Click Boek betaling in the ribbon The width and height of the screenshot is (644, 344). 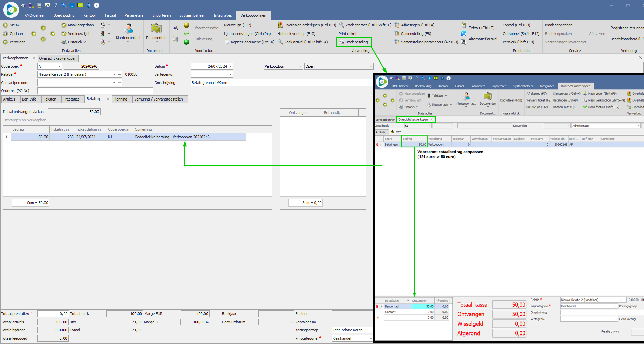[x=354, y=42]
